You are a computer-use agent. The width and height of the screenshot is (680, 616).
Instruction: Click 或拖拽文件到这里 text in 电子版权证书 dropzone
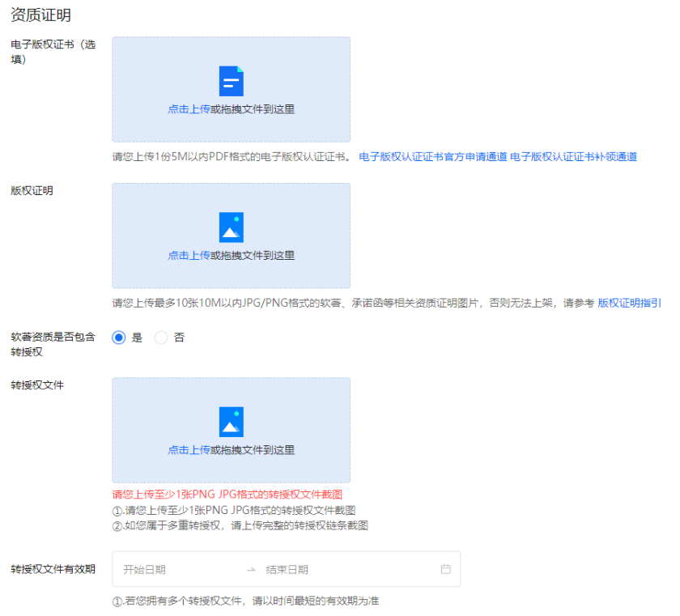pos(253,109)
